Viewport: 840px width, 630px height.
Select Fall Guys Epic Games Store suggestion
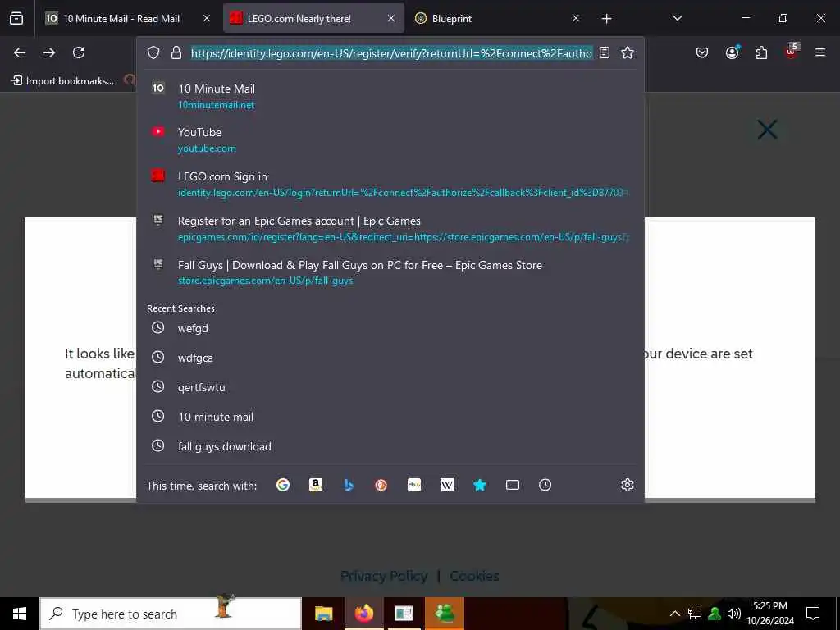click(390, 272)
